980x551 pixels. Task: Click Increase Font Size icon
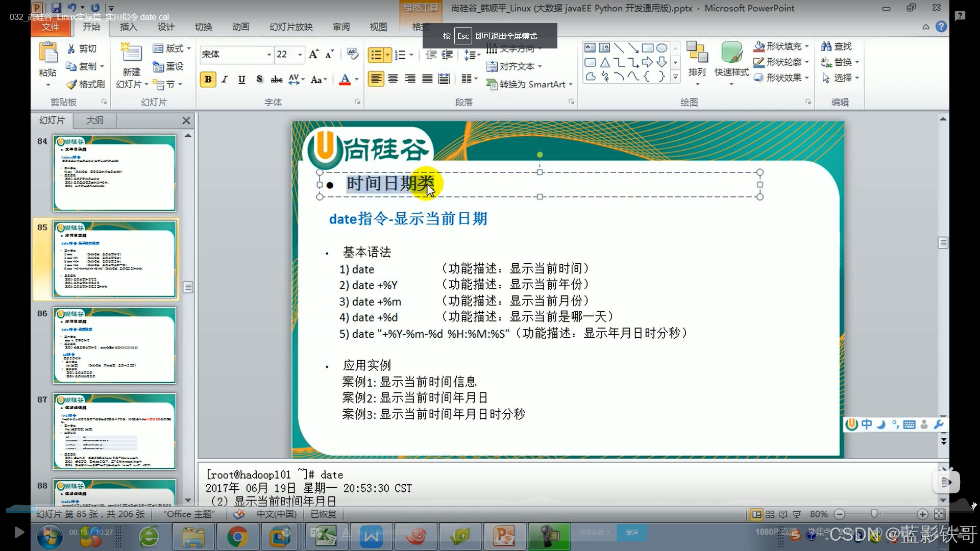click(314, 54)
